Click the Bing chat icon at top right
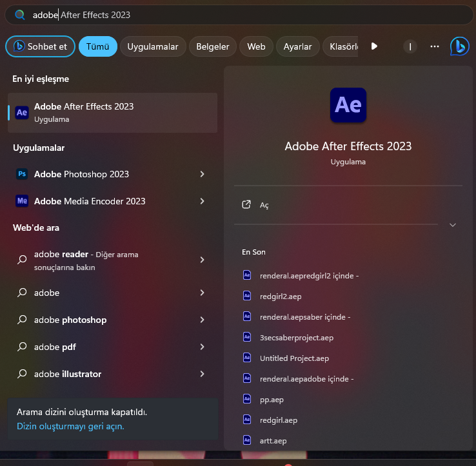This screenshot has width=476, height=466. click(459, 46)
